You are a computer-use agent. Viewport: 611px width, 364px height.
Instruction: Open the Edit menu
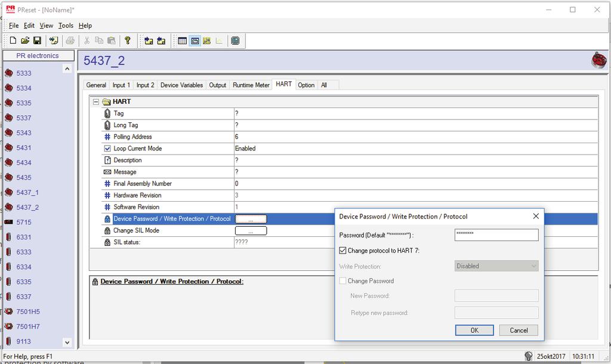click(29, 25)
